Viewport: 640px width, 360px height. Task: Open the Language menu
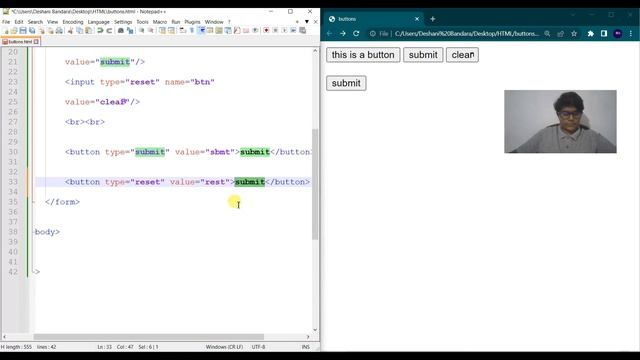(x=98, y=22)
